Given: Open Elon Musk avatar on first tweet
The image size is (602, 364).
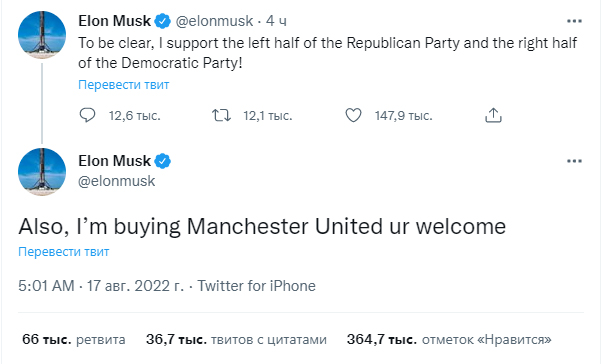Looking at the screenshot, I should point(42,35).
